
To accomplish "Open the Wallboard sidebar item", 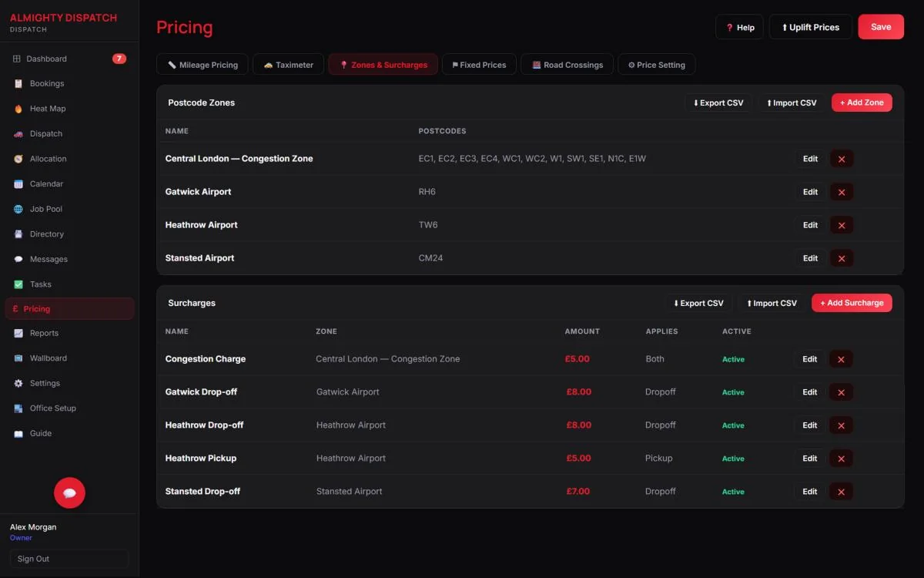I will (x=69, y=358).
